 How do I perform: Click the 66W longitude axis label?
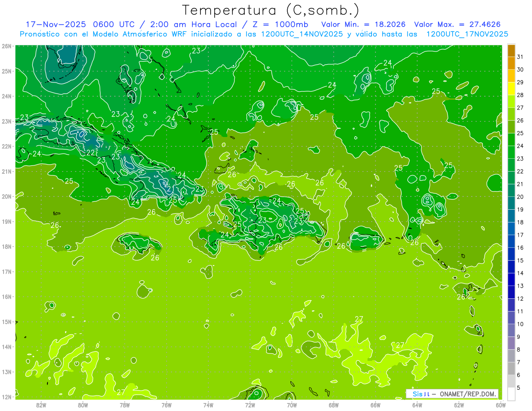click(x=375, y=405)
